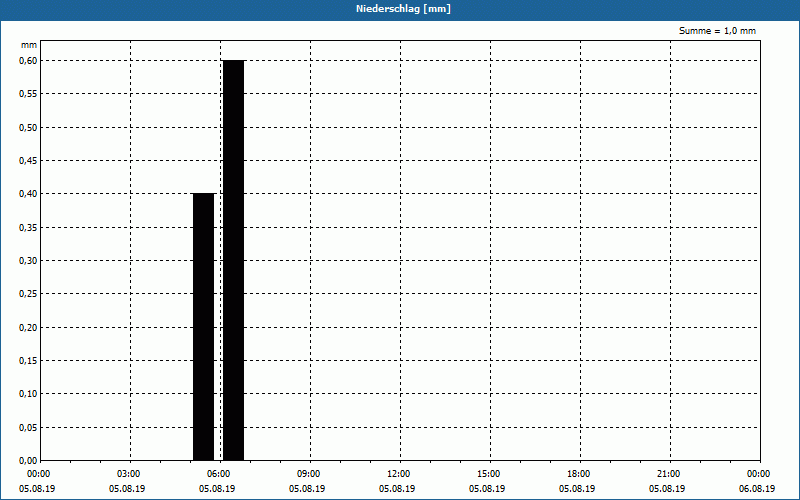
Task: Select the Summe = 1,0 mm label
Action: [x=717, y=31]
